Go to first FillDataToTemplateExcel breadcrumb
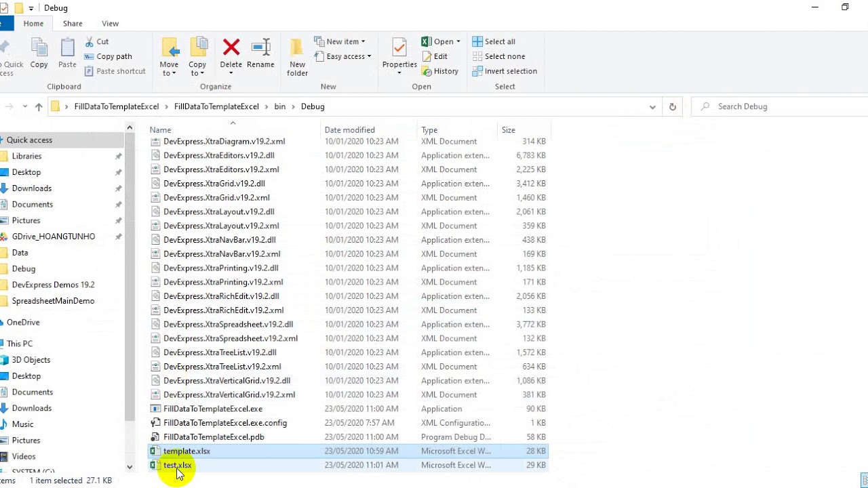Screen dimensions: 868x488 [x=117, y=106]
